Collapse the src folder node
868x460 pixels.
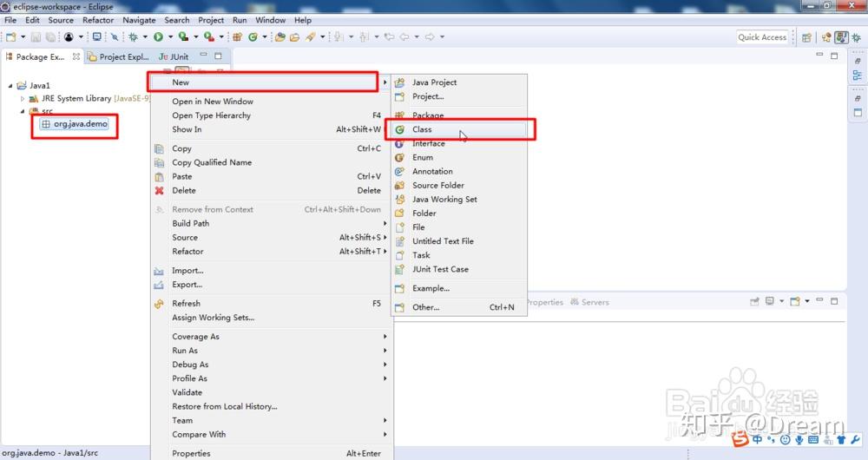click(23, 111)
